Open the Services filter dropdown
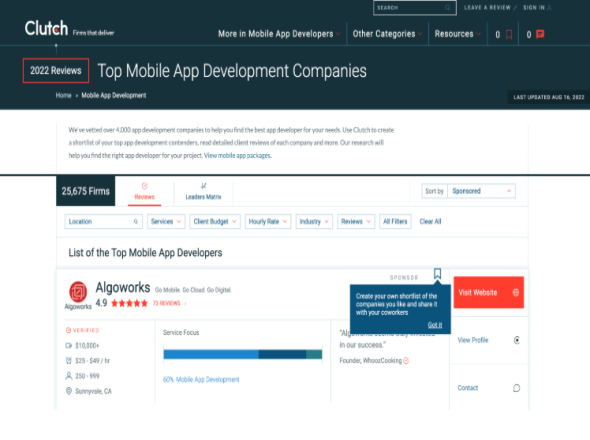The image size is (590, 440). (x=166, y=222)
